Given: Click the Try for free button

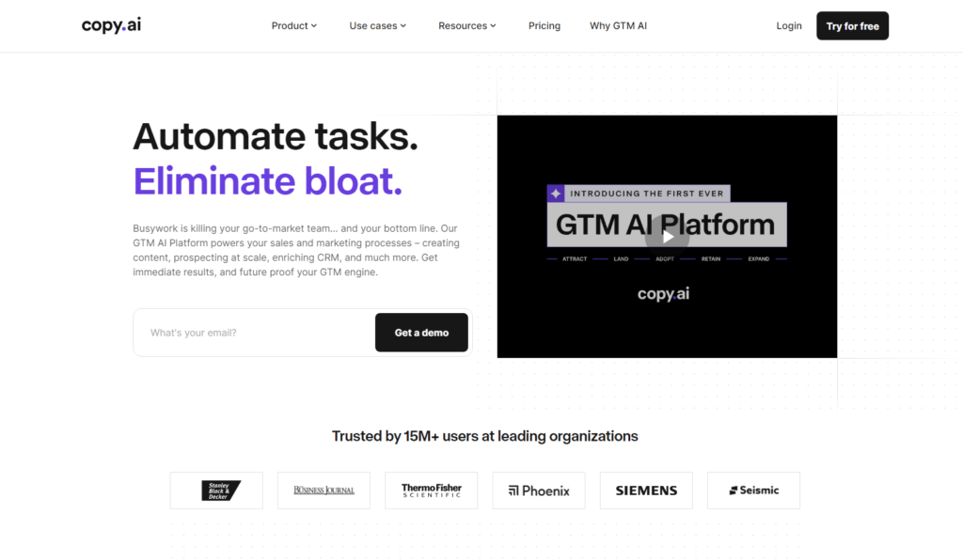Looking at the screenshot, I should pyautogui.click(x=852, y=25).
